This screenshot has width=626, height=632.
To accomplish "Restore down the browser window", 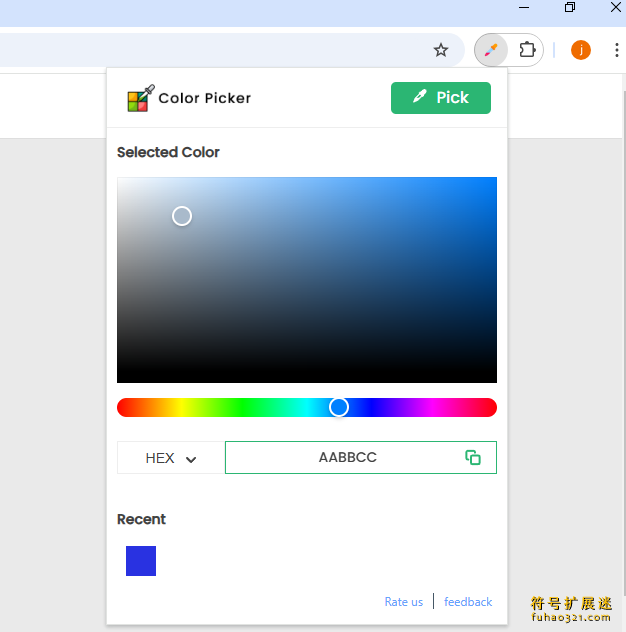I will pyautogui.click(x=570, y=7).
